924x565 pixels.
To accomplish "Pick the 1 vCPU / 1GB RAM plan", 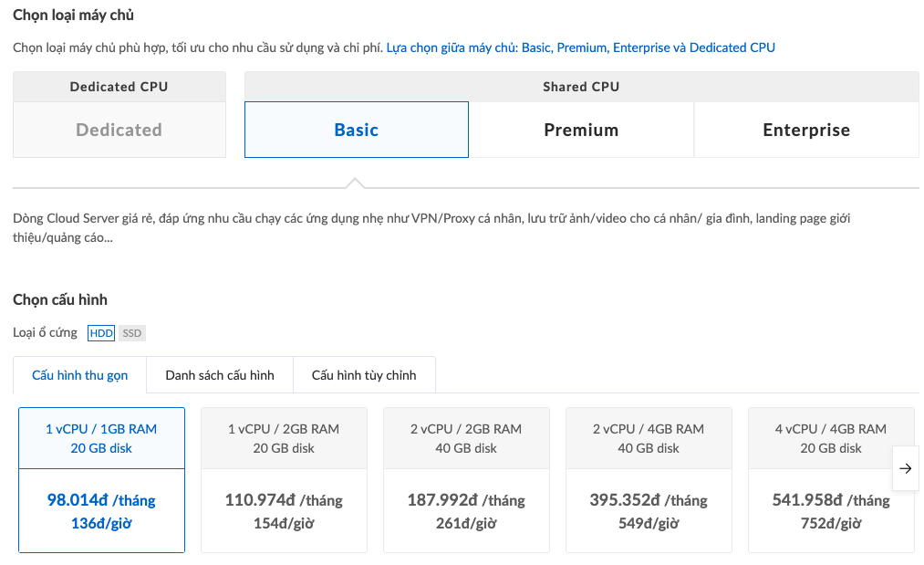I will coord(101,438).
